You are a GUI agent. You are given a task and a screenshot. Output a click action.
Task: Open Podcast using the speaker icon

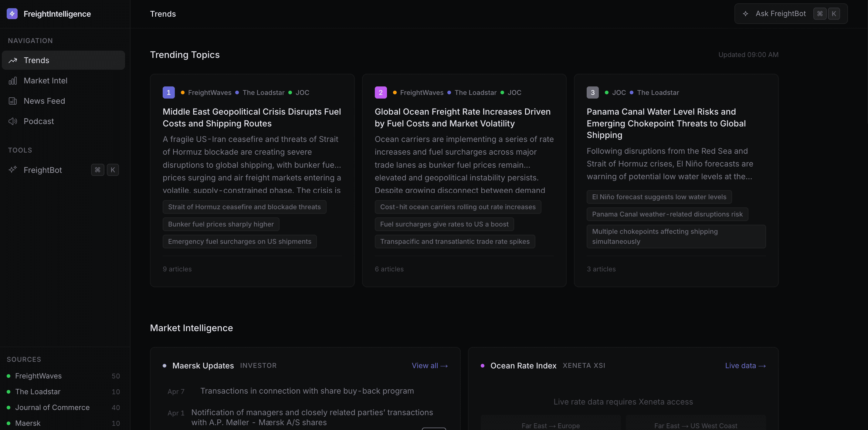point(13,121)
